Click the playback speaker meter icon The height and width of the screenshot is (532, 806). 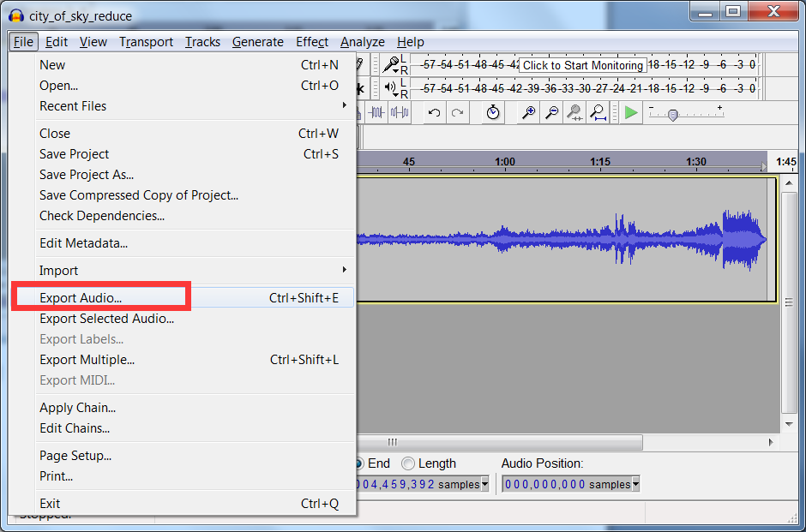(x=391, y=88)
